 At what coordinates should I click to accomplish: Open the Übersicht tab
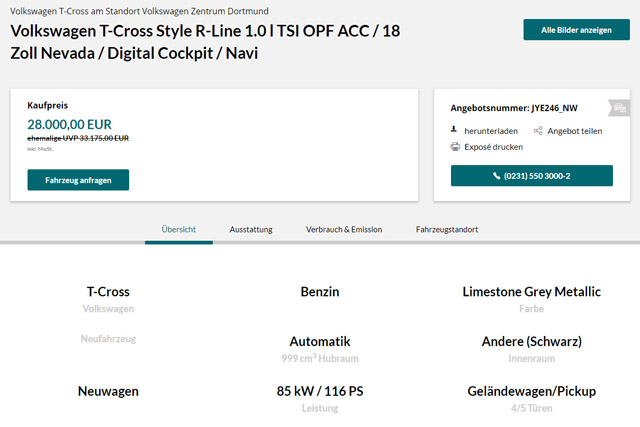[x=178, y=229]
